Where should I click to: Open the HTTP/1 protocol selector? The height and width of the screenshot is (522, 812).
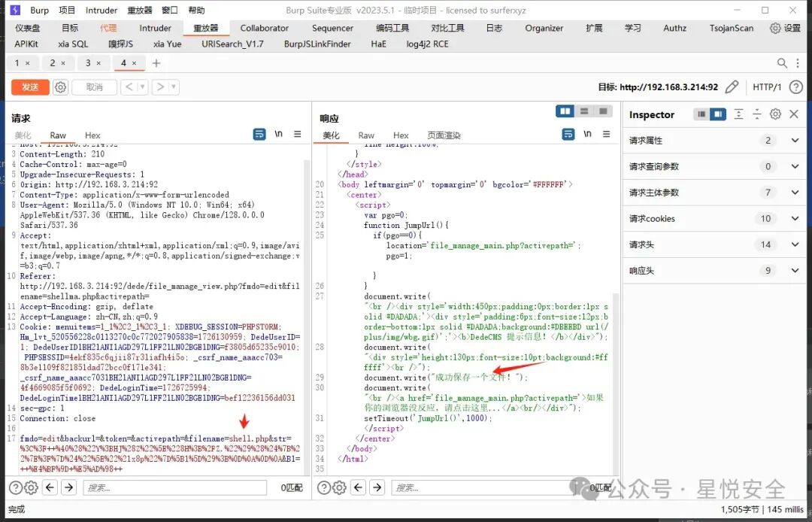coord(767,87)
